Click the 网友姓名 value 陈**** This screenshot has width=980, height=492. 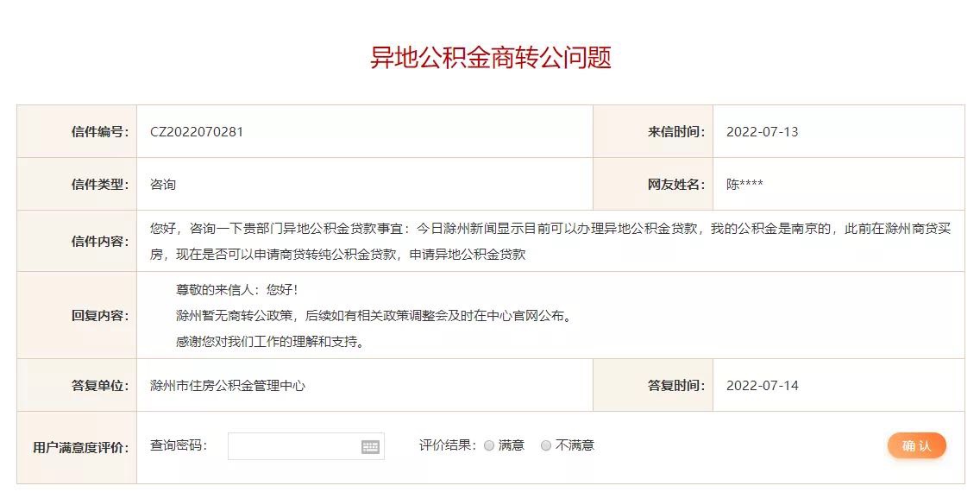744,185
